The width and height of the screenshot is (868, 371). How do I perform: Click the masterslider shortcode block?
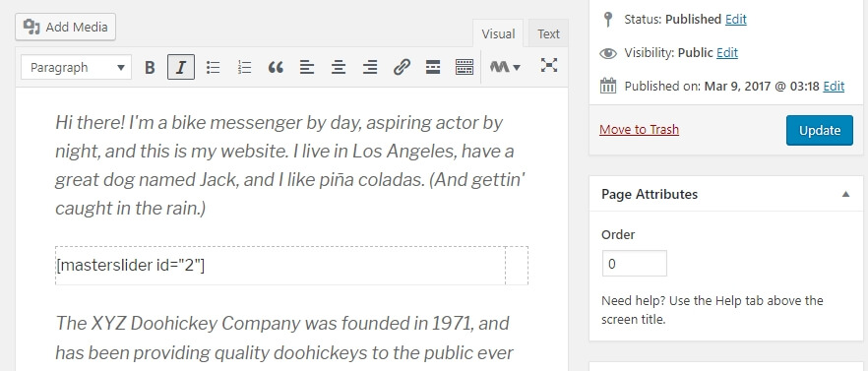click(291, 266)
